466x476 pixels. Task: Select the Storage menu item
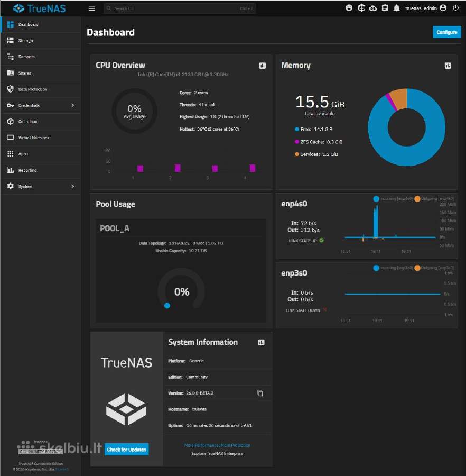(x=41, y=40)
